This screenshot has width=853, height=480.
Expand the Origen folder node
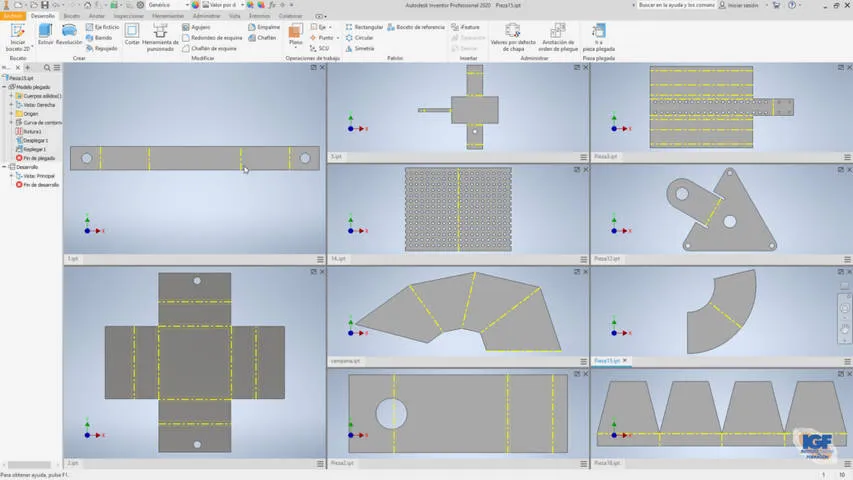pos(11,114)
